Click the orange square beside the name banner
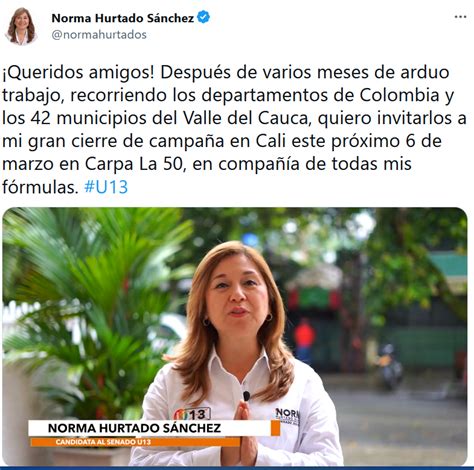This screenshot has width=474, height=470. point(276,428)
